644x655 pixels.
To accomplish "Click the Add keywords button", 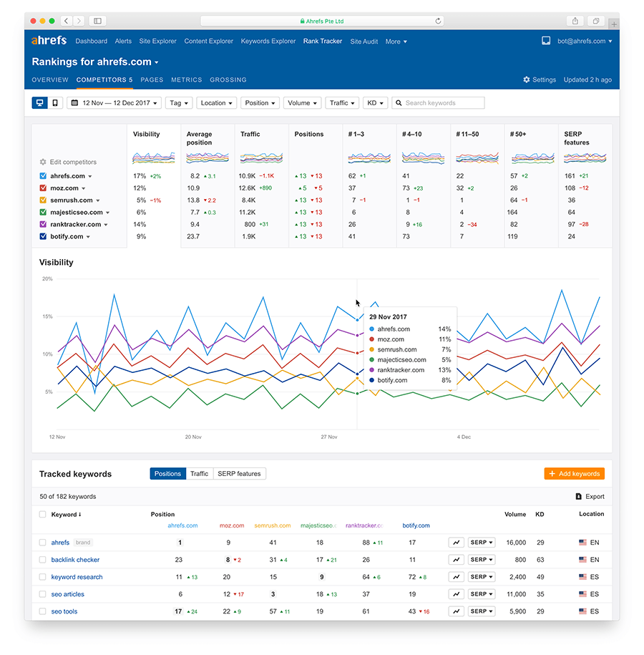I will [x=574, y=474].
